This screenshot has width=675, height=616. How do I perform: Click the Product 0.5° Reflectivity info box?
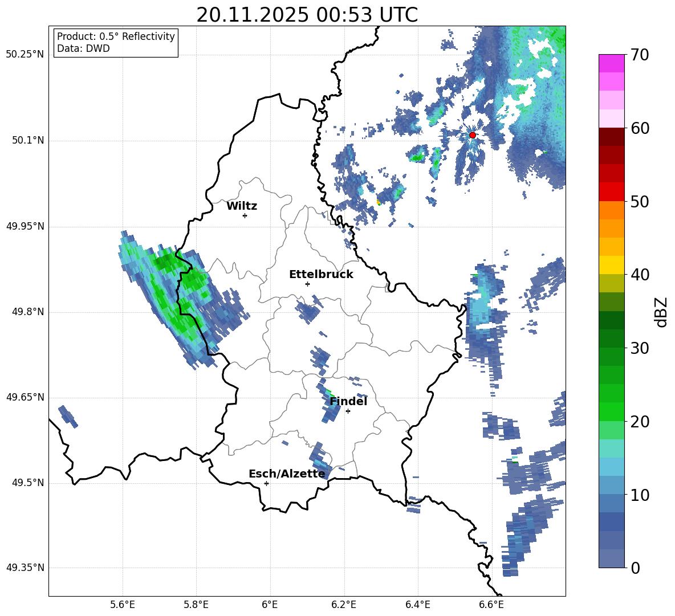pos(116,42)
